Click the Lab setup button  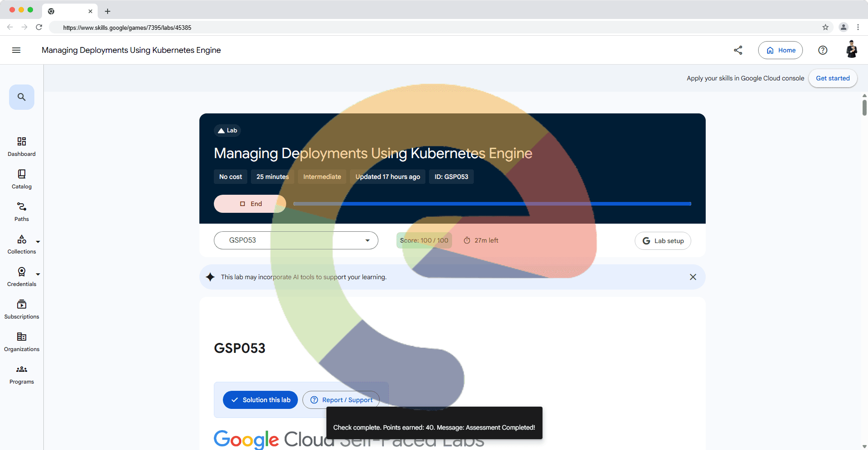[x=663, y=241]
